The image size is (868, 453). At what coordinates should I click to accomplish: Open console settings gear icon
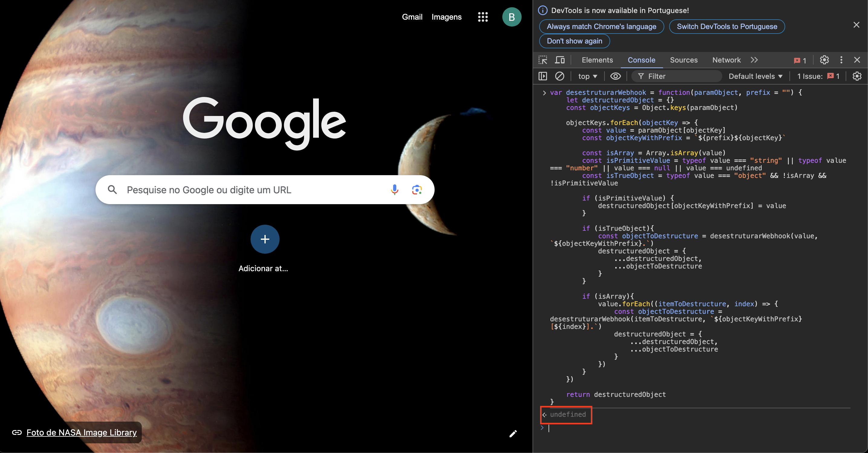857,76
